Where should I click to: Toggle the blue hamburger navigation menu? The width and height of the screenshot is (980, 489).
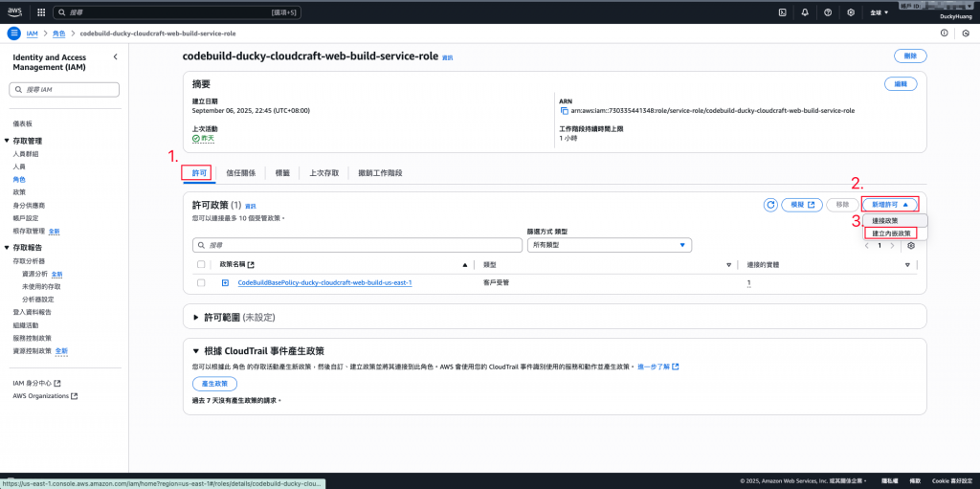coord(13,33)
